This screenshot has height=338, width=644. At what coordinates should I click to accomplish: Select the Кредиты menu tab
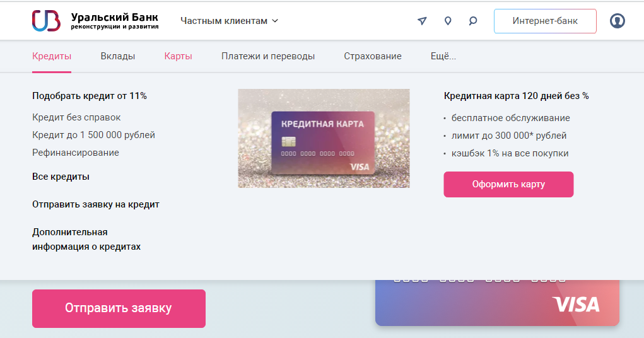click(52, 56)
